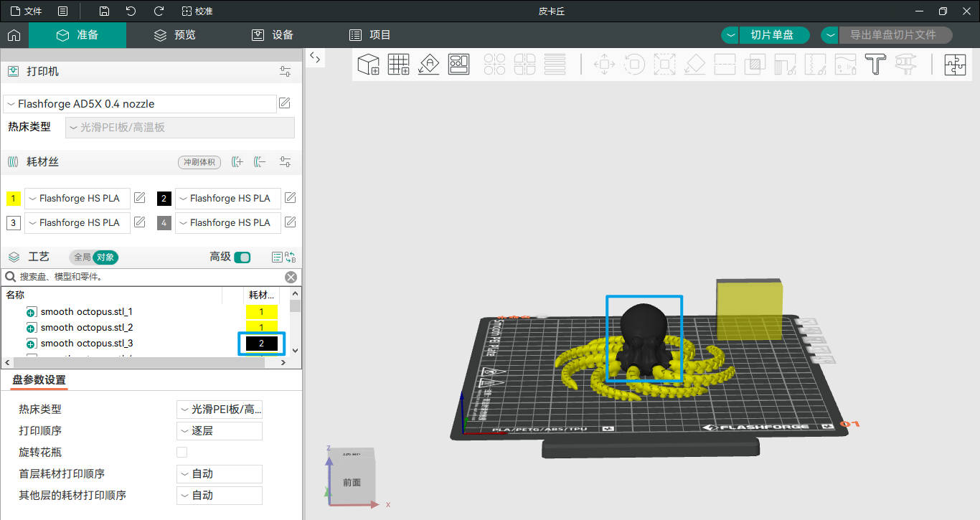This screenshot has height=520, width=980.
Task: Open filament 1 Flashforge HS PLA dropdown
Action: click(x=77, y=199)
